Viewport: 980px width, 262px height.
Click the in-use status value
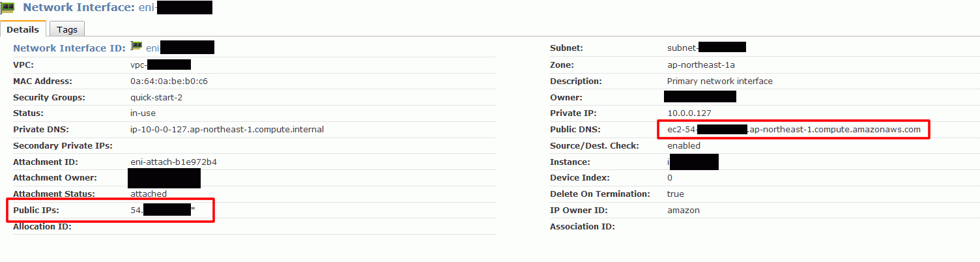pyautogui.click(x=143, y=113)
